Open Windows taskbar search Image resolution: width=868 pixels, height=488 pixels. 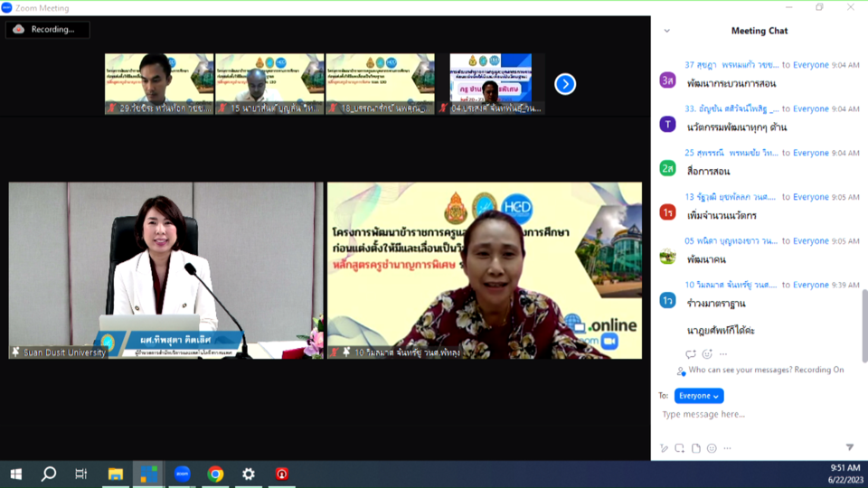pyautogui.click(x=49, y=474)
